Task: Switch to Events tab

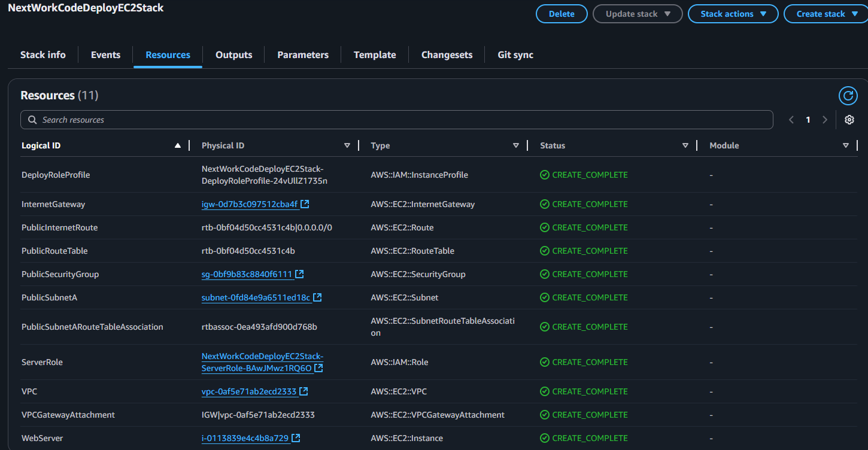Action: [x=106, y=54]
